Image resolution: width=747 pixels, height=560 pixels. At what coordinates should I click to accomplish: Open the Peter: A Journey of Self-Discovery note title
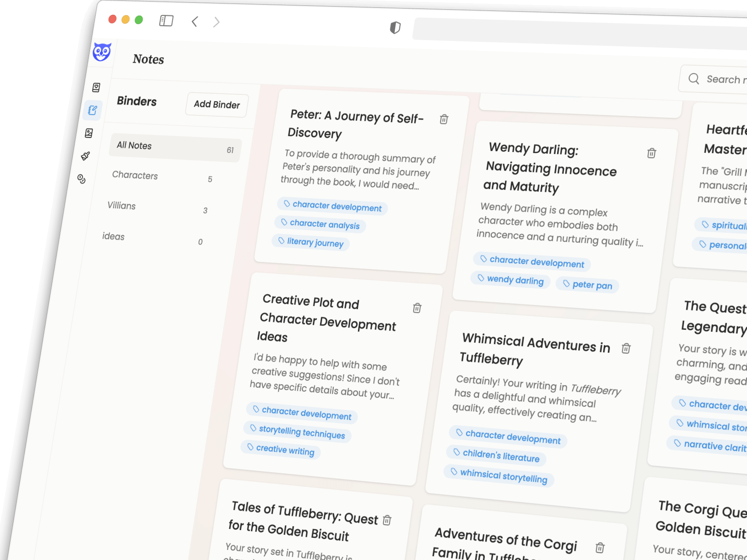coord(355,124)
